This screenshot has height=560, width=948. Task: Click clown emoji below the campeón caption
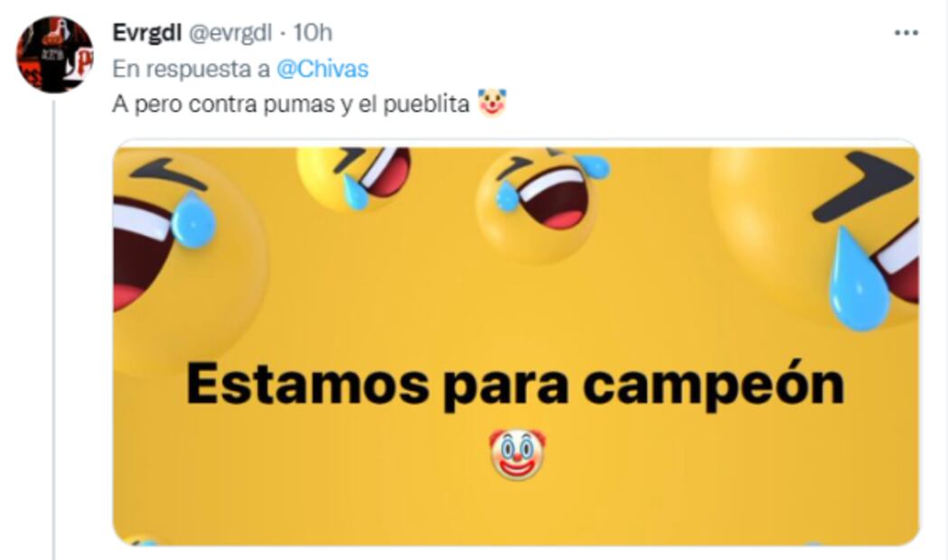click(517, 454)
